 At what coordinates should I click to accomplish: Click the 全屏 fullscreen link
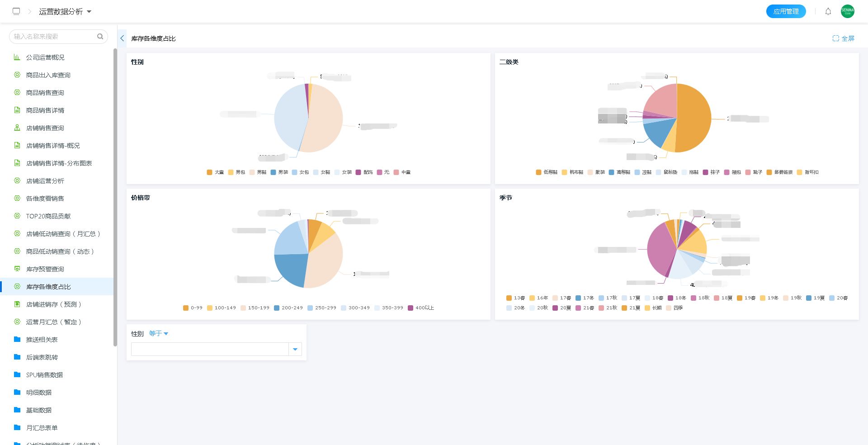tap(844, 38)
